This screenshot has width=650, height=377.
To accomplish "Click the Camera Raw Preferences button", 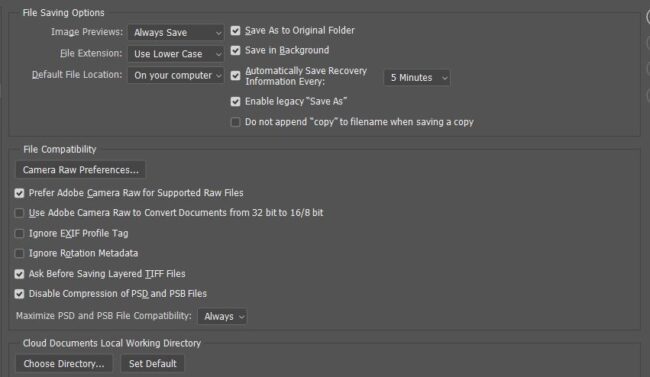I will tap(80, 170).
